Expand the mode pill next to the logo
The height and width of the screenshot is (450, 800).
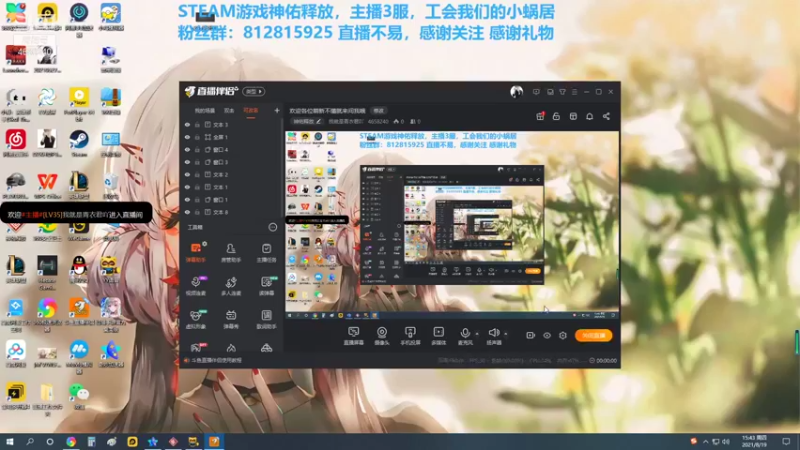point(253,92)
